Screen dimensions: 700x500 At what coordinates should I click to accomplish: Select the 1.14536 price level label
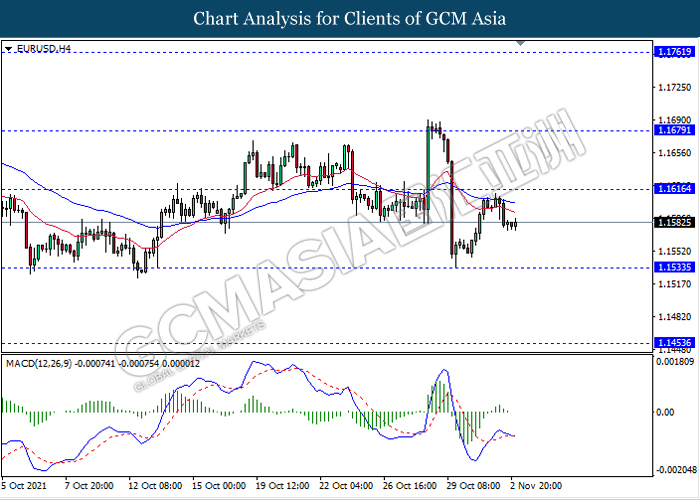click(x=675, y=343)
